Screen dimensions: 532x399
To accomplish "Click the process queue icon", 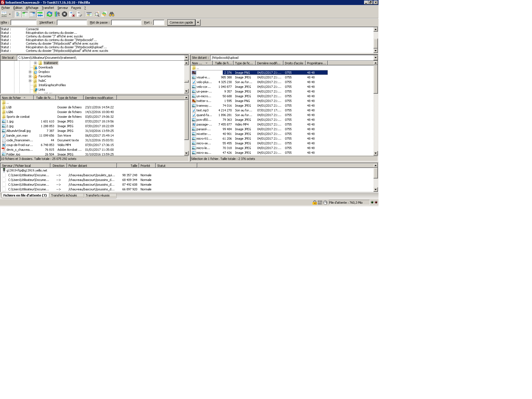I will [57, 14].
